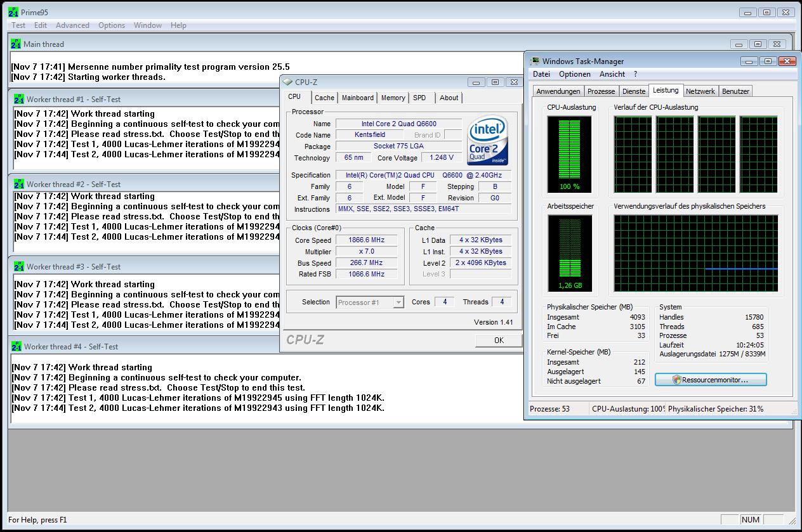
Task: Click the Windows Task-Manager title bar icon
Action: click(x=535, y=62)
